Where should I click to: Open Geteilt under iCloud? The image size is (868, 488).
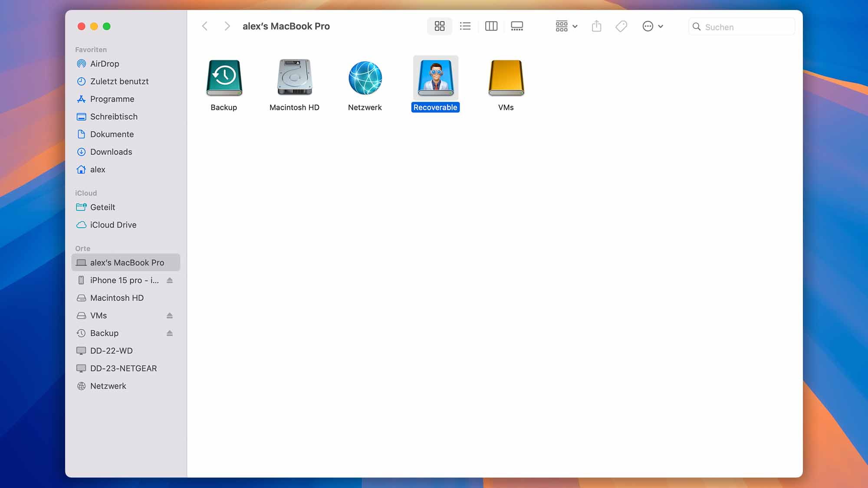[x=126, y=207]
